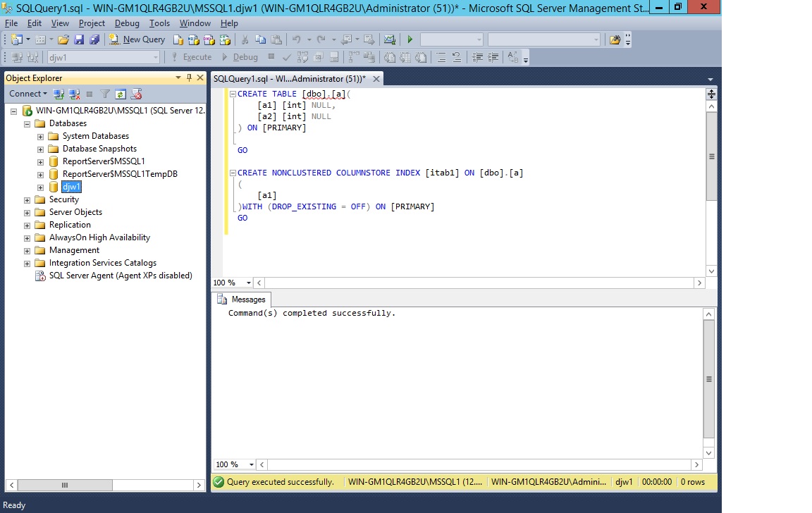Switch to the Messages tab
The height and width of the screenshot is (513, 812).
point(247,299)
